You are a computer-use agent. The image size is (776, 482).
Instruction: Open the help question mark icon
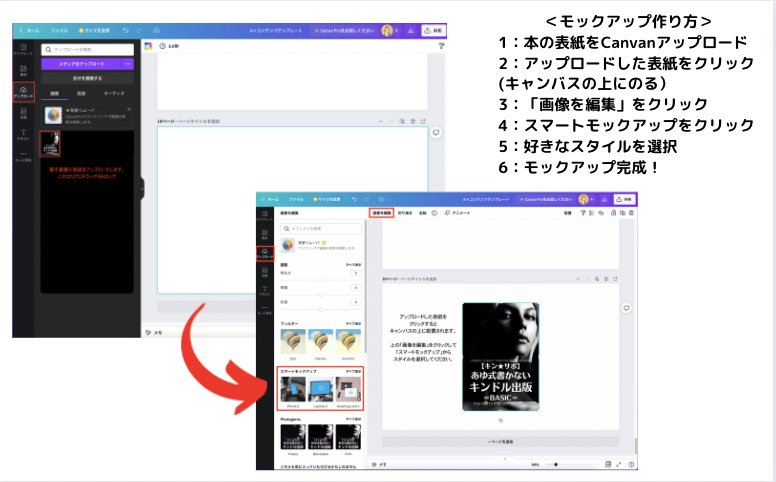(631, 465)
